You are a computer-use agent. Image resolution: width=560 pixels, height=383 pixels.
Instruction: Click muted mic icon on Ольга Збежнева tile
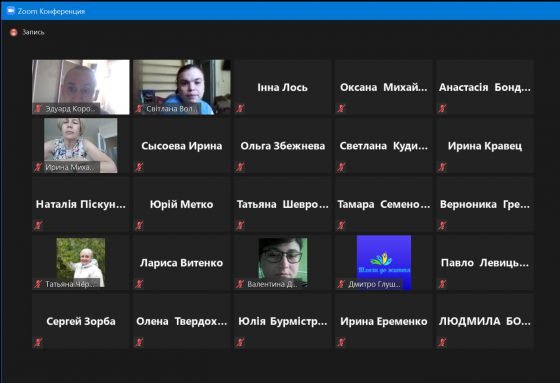(x=240, y=166)
